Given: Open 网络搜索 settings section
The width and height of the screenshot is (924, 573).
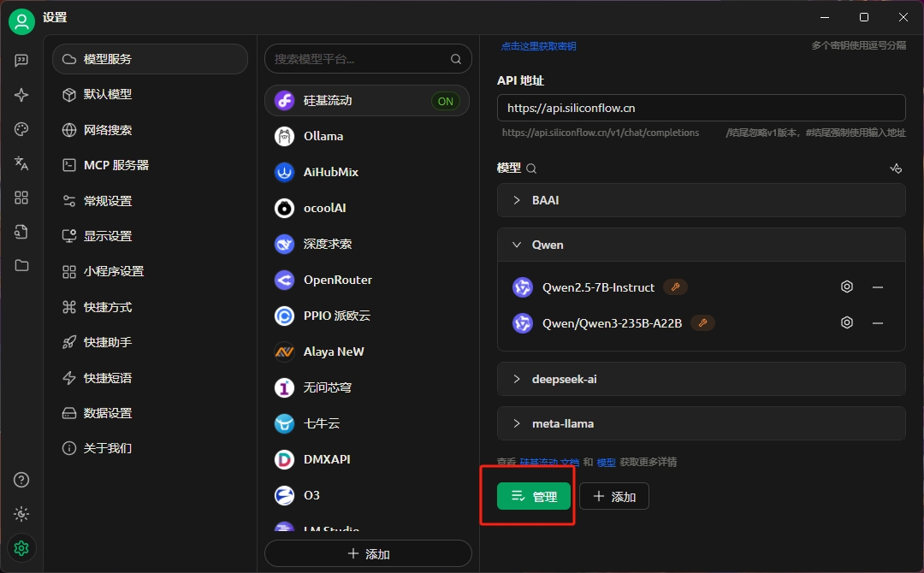Looking at the screenshot, I should (150, 129).
